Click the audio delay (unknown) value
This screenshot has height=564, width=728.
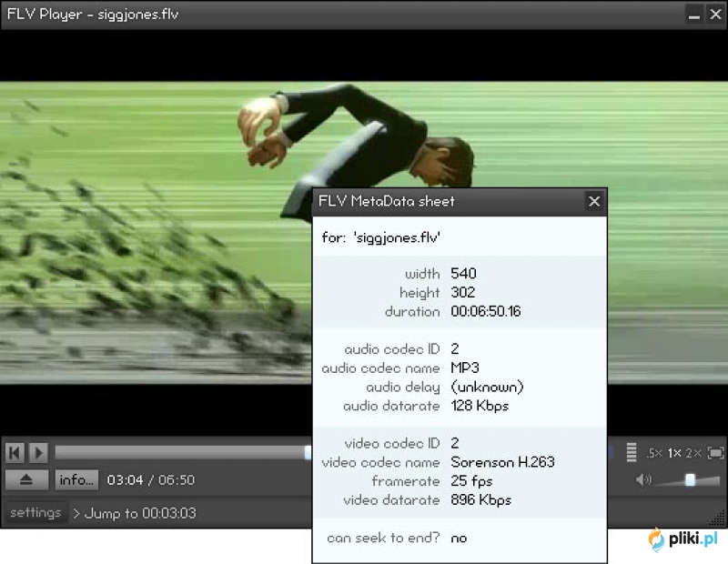[487, 388]
